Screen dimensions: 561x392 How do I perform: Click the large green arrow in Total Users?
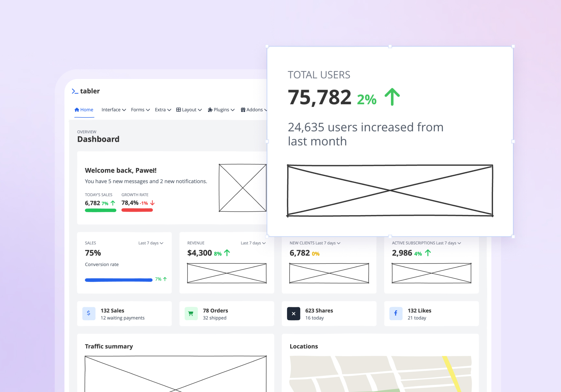[392, 97]
